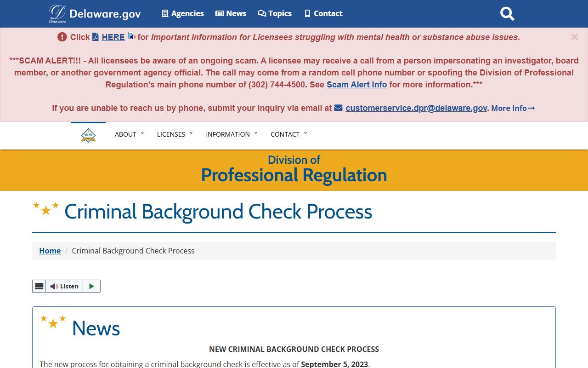Open the HERE licensee information link

pos(113,37)
